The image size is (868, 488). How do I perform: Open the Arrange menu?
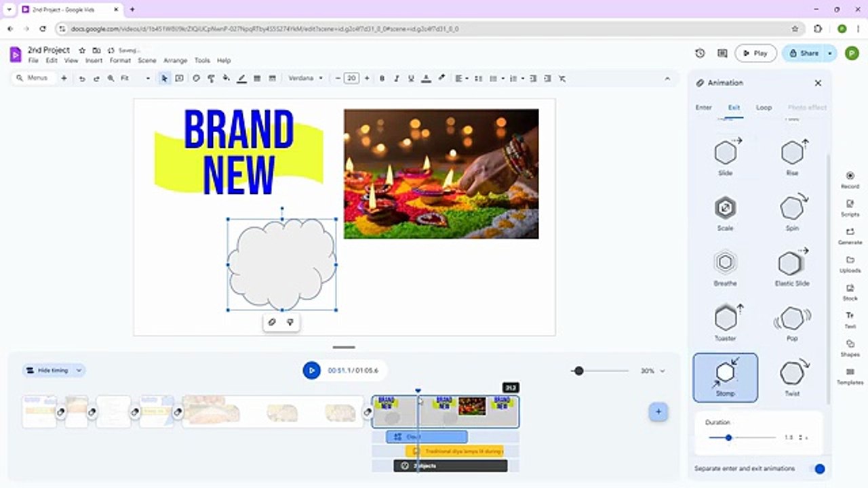(x=176, y=60)
